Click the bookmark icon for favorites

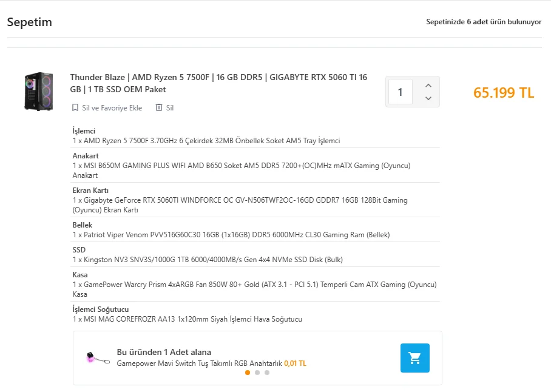tap(75, 107)
